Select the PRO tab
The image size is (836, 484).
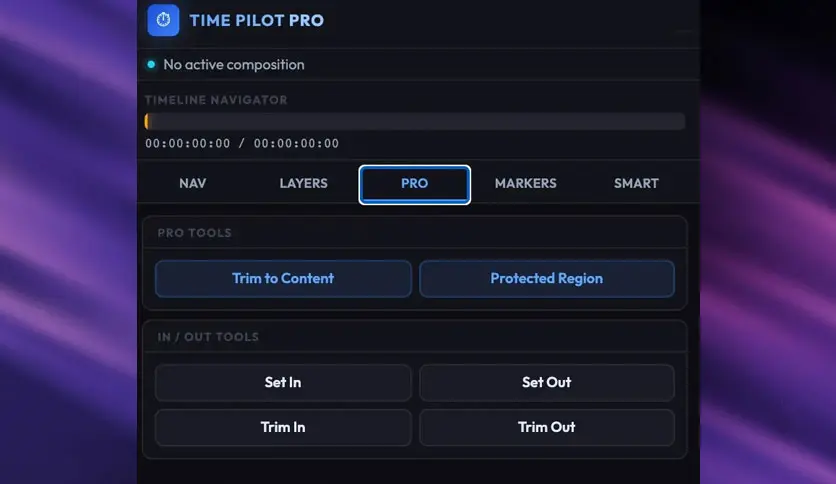tap(414, 184)
